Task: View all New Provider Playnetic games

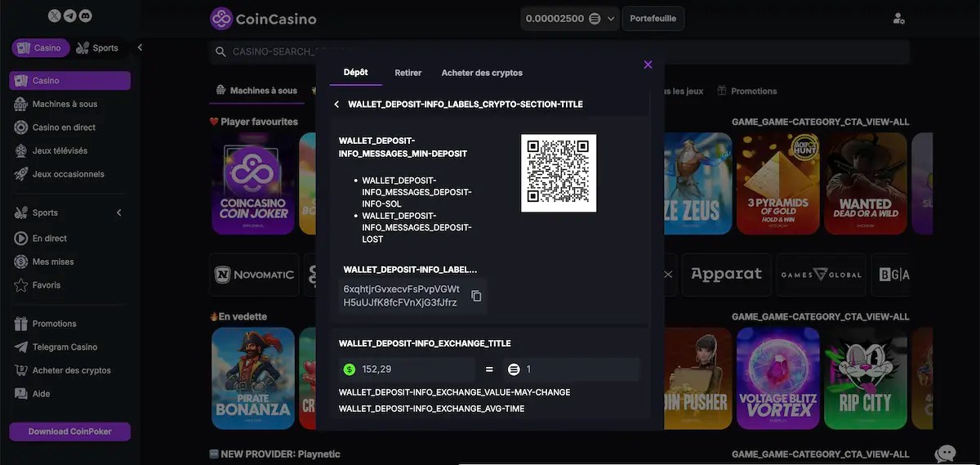Action: (x=820, y=454)
